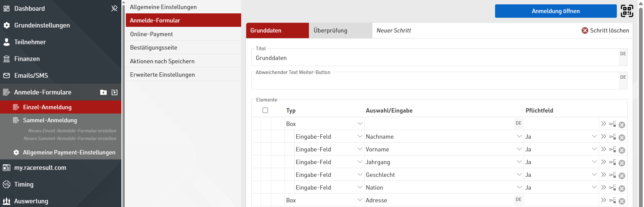Screen dimensions: 644x207
Task: Click the Abweichender Text Weiter-Button input field
Action: click(x=435, y=82)
